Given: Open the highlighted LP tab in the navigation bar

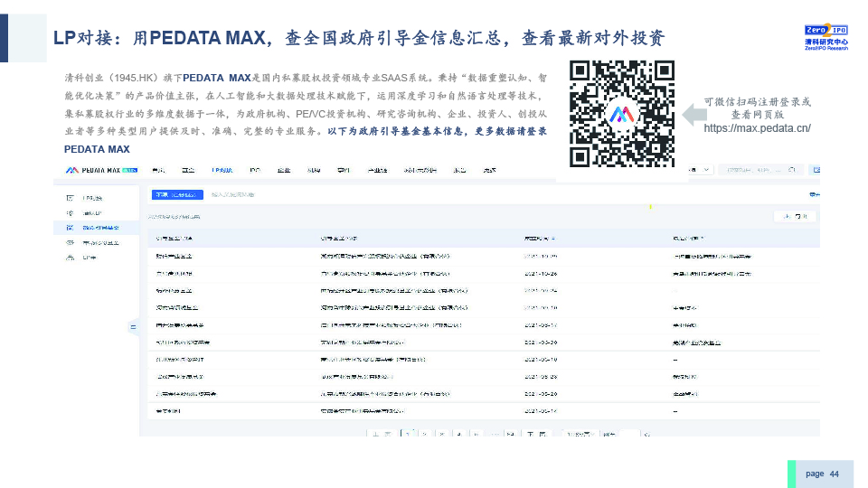Looking at the screenshot, I should [222, 171].
